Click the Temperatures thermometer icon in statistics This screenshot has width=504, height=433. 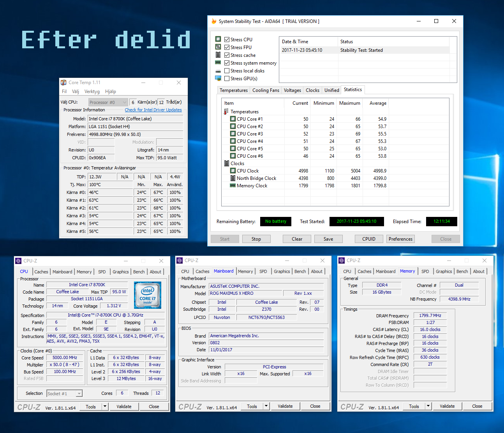pyautogui.click(x=226, y=112)
